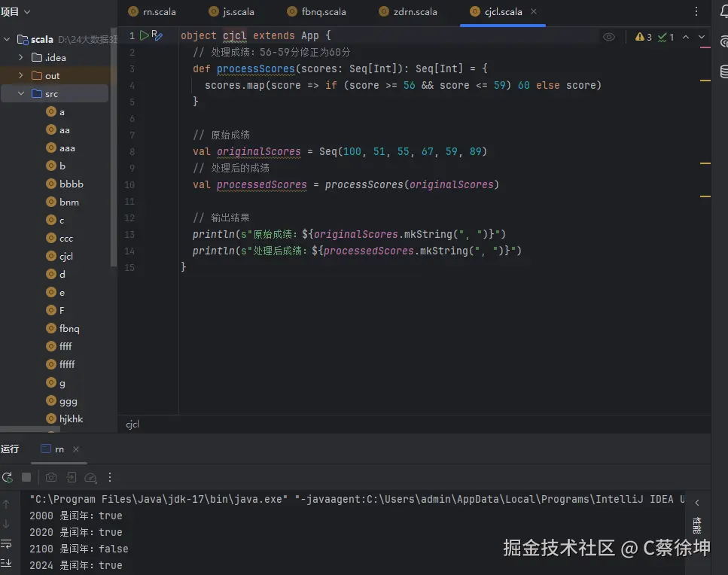This screenshot has width=728, height=575.
Task: Collapse the src folder in project tree
Action: (x=21, y=93)
